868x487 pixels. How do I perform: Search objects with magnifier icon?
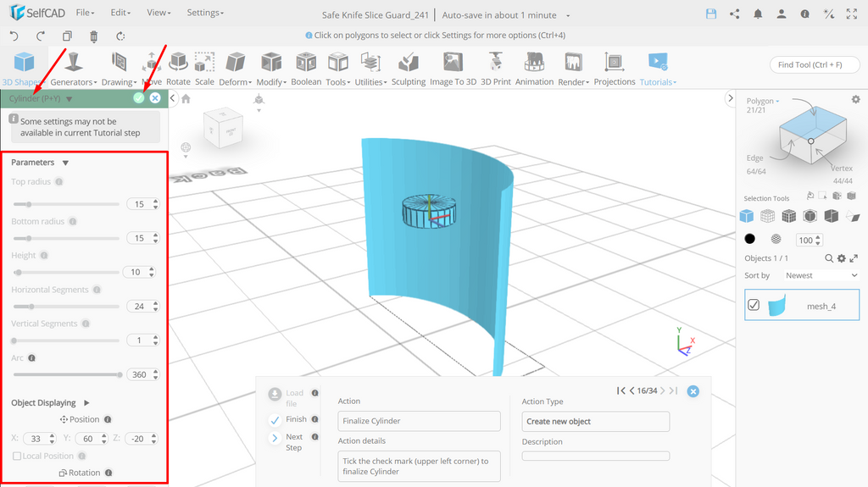click(x=829, y=257)
